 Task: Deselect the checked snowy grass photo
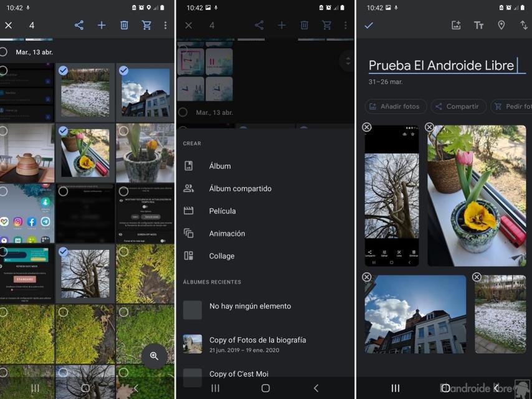(x=62, y=71)
